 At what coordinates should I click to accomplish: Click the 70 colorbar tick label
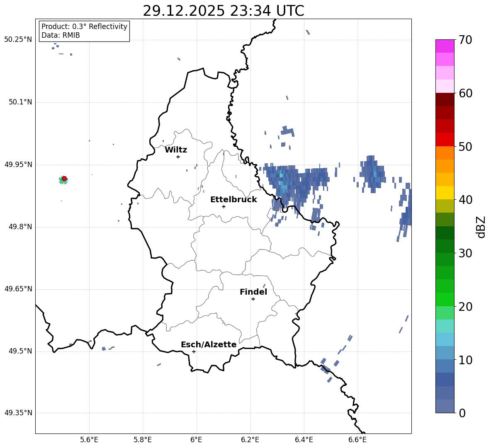pos(465,40)
